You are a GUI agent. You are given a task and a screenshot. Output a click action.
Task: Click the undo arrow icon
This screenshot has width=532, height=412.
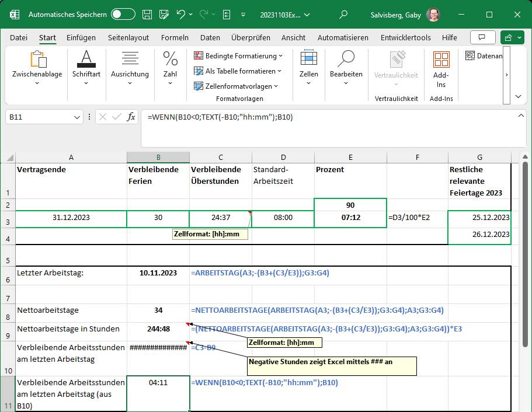[x=181, y=14]
